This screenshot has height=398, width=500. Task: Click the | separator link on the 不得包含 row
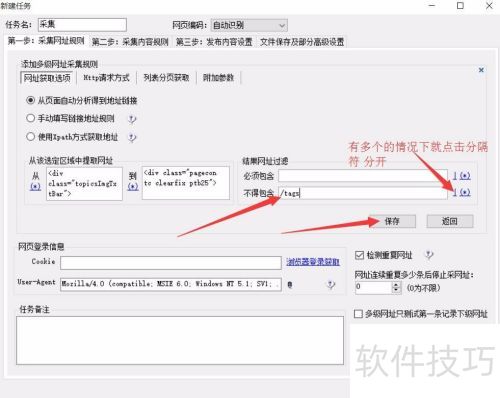[x=455, y=192]
